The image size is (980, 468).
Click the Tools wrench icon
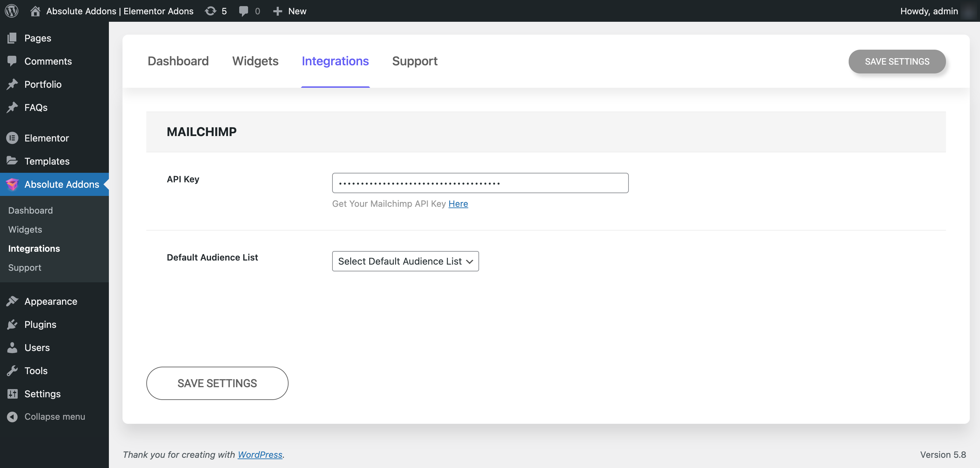coord(12,371)
